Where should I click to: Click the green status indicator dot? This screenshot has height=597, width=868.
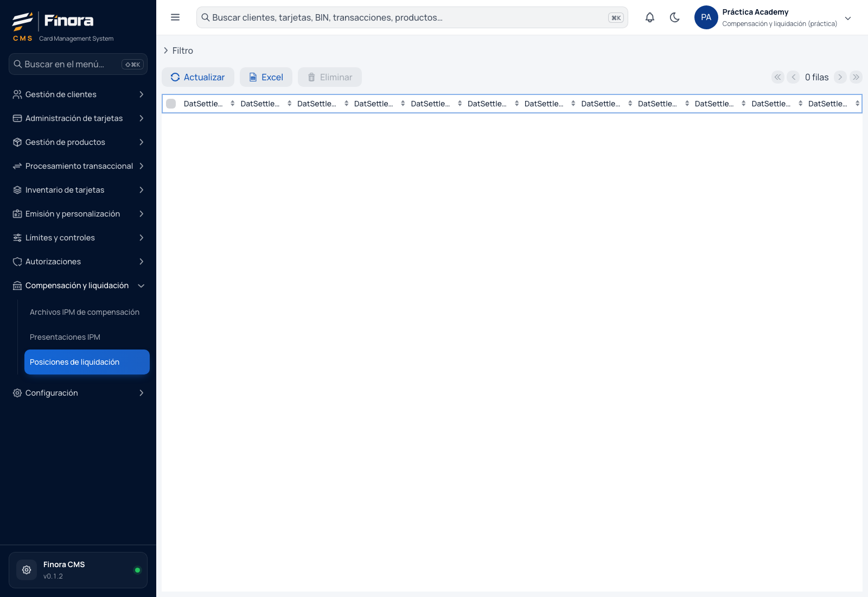point(137,570)
